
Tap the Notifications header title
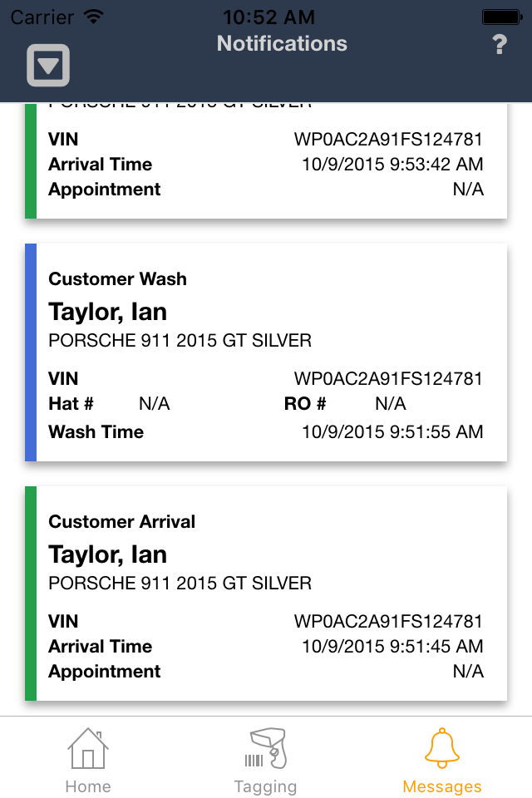(282, 44)
